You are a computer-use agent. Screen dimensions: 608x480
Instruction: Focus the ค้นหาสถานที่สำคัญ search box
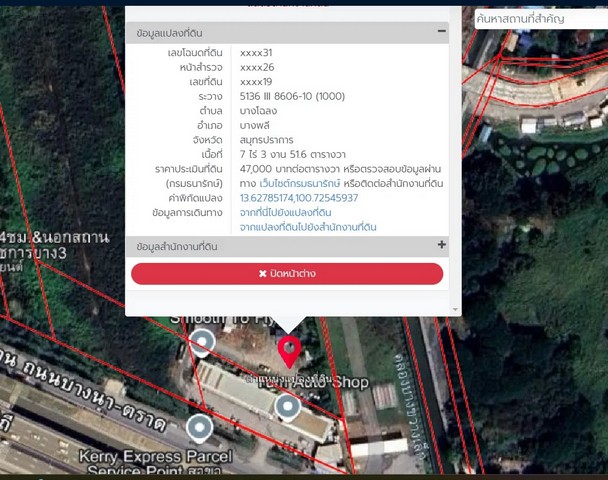[540, 19]
